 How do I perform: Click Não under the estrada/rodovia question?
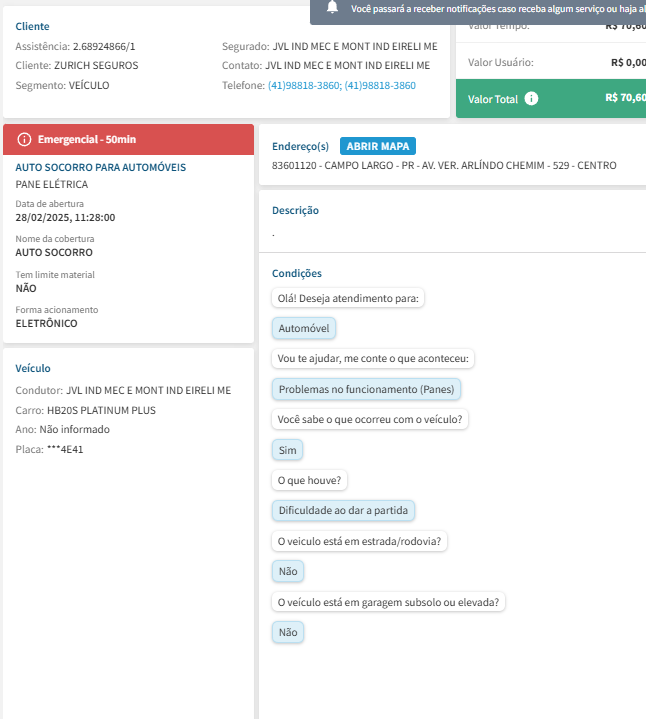pyautogui.click(x=288, y=571)
